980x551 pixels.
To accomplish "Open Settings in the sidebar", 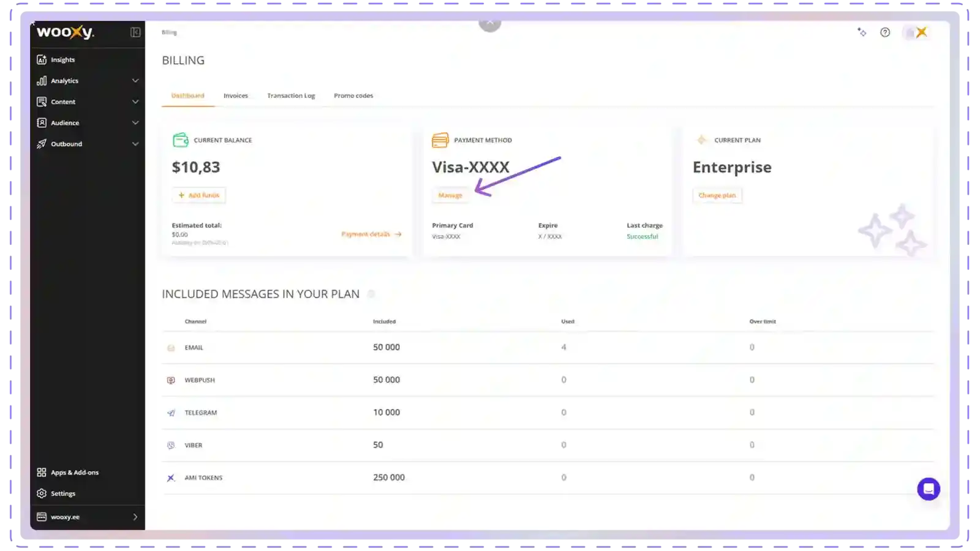I will (62, 493).
